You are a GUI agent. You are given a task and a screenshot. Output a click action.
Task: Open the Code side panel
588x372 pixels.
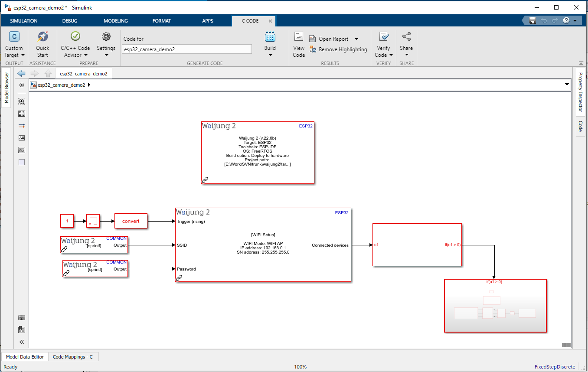581,126
